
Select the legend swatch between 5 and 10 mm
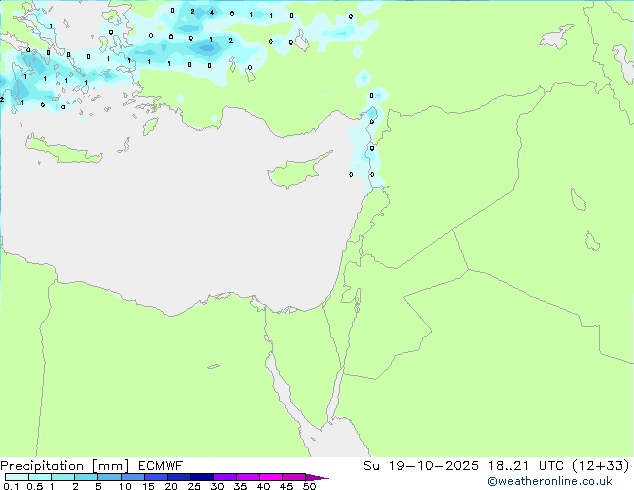110,477
